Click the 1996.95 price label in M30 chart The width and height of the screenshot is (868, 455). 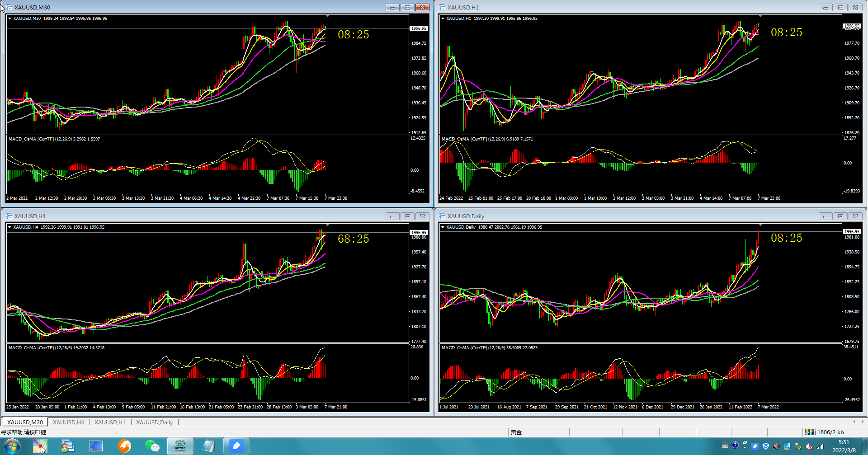tap(419, 28)
